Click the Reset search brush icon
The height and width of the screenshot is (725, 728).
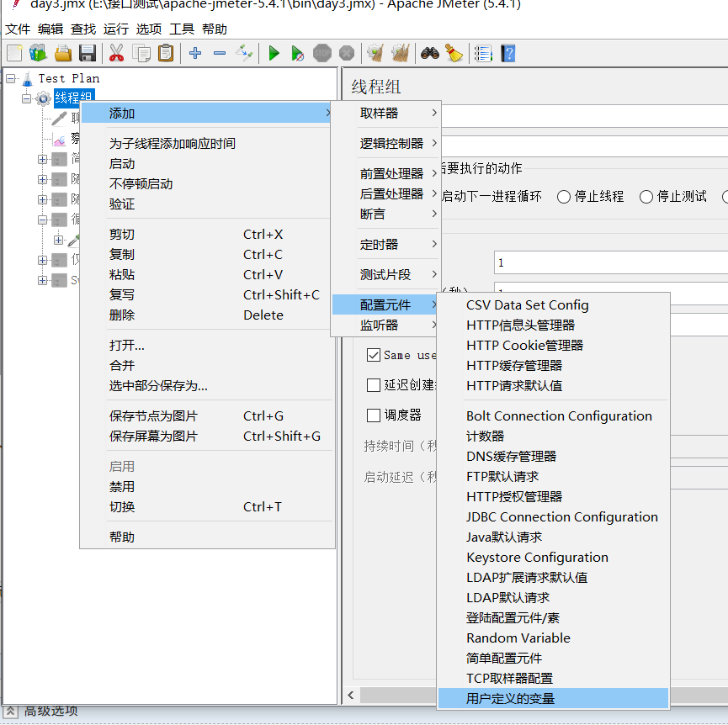point(454,53)
